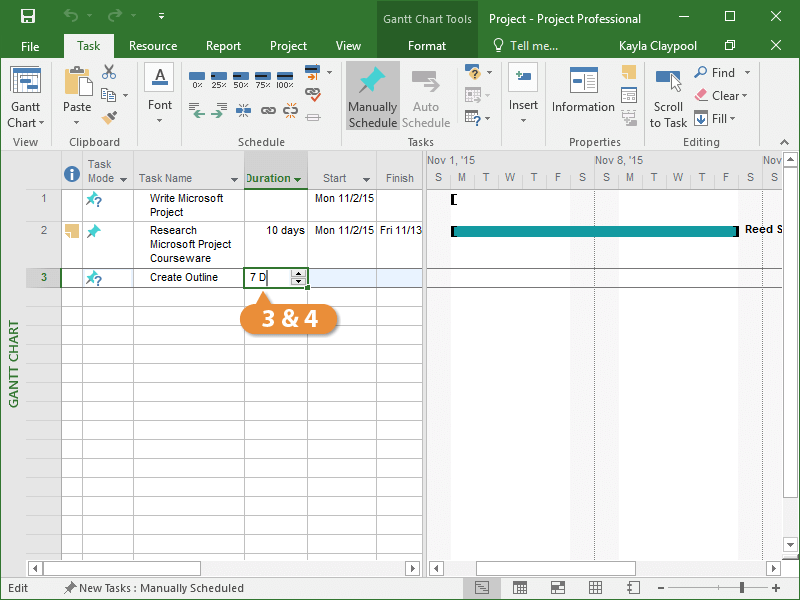Open the Resource ribbon tab
The height and width of the screenshot is (600, 800).
click(x=153, y=46)
